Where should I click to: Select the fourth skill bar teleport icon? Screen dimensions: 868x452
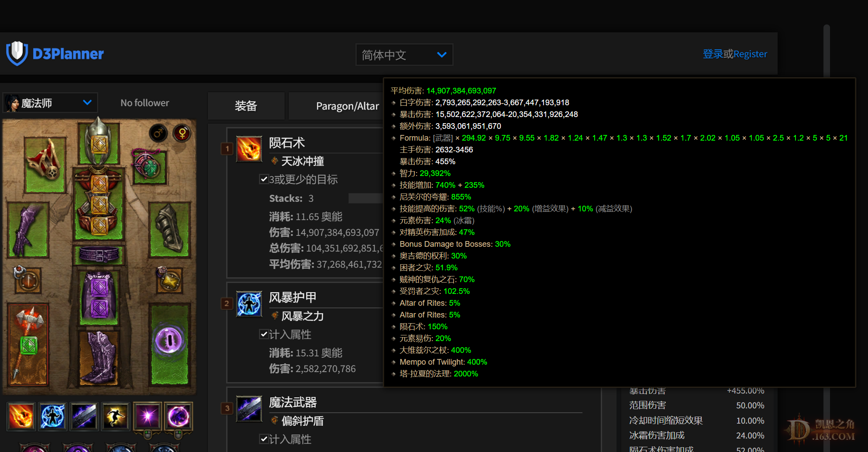pyautogui.click(x=115, y=416)
